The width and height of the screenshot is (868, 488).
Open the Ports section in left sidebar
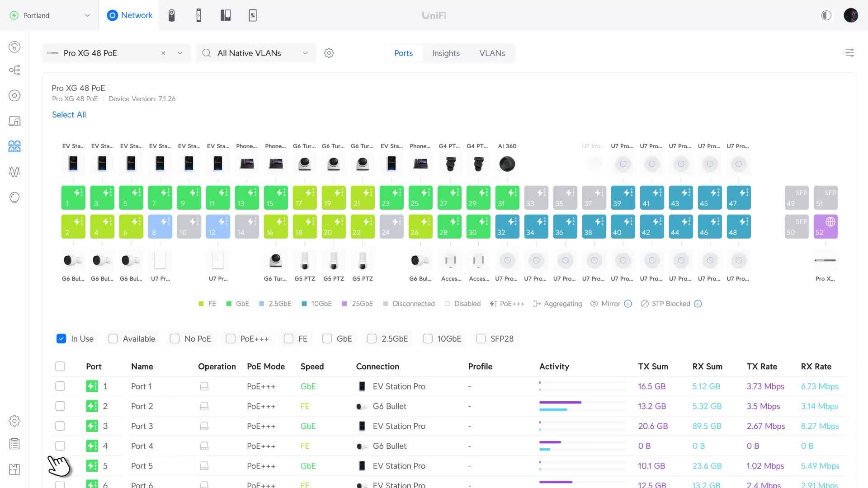pyautogui.click(x=14, y=146)
